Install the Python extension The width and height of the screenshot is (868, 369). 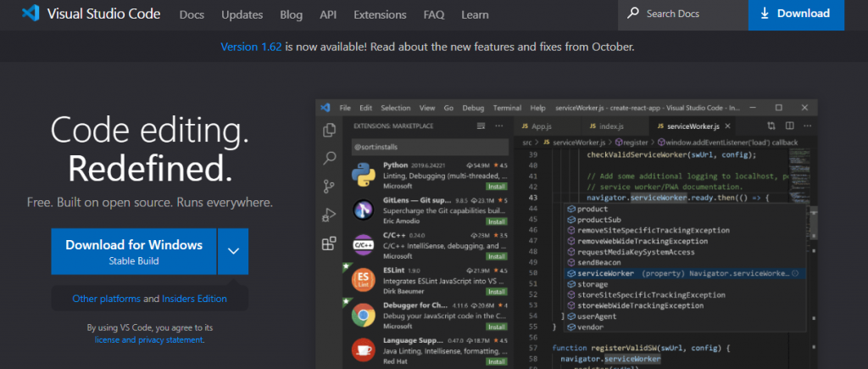497,187
